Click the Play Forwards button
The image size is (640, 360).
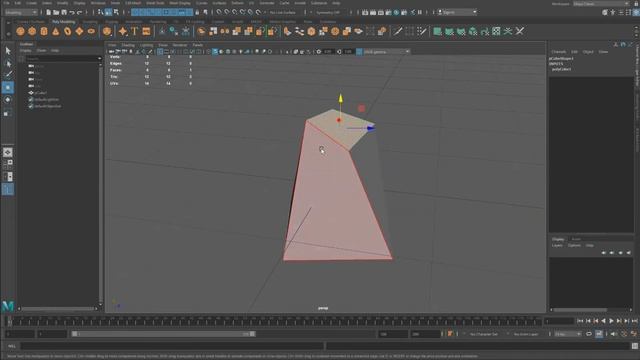[611, 321]
